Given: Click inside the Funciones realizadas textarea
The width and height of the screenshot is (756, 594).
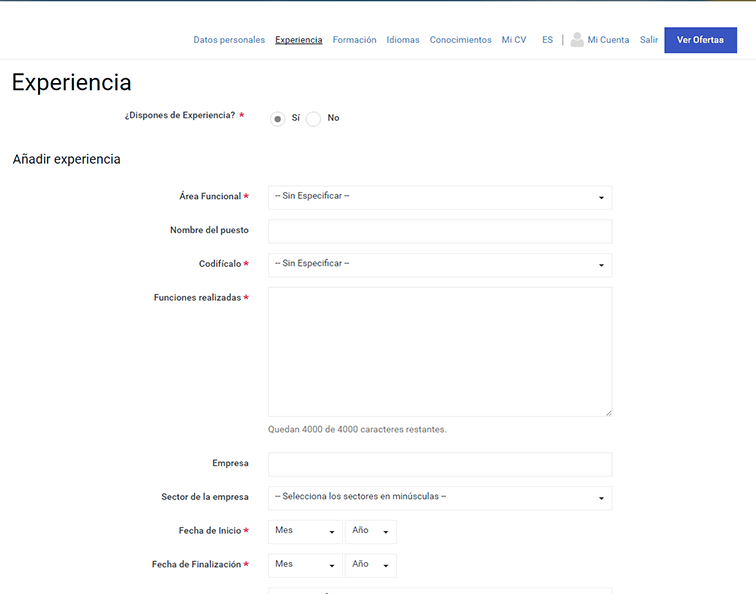Looking at the screenshot, I should pos(440,351).
